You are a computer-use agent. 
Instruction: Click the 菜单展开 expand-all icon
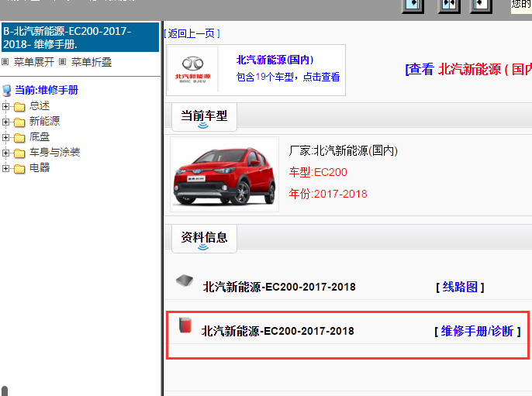pos(5,62)
